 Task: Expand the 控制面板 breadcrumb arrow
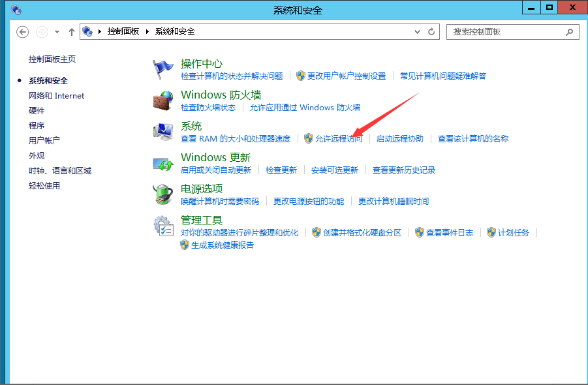click(147, 31)
